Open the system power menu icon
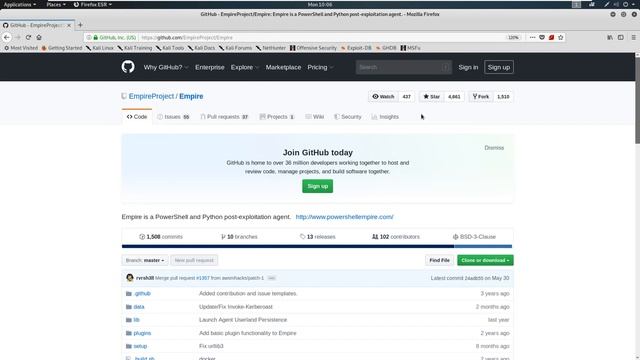This screenshot has height=360, width=640. (625, 4)
